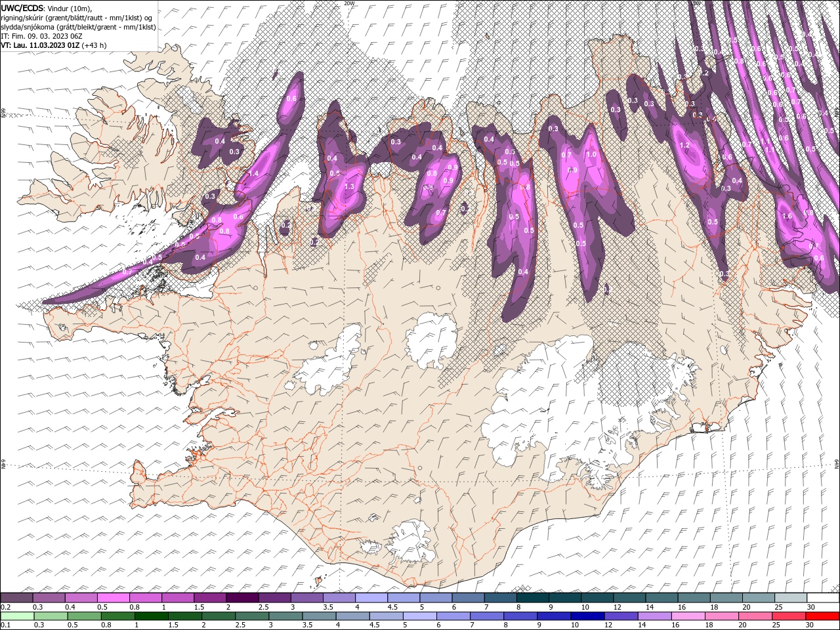
Task: Click the pale green bottom-row swatch labeled 0.1
Action: pos(17,616)
